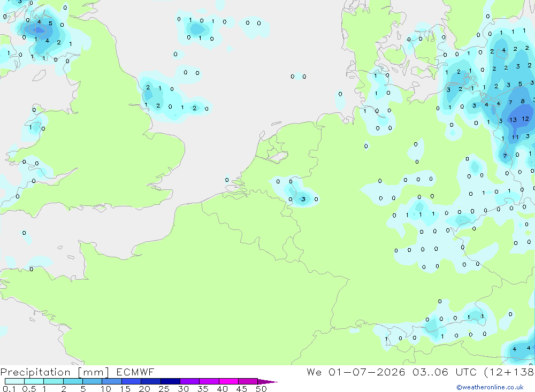
Task: Click the legend label '45'
Action: [x=242, y=389]
